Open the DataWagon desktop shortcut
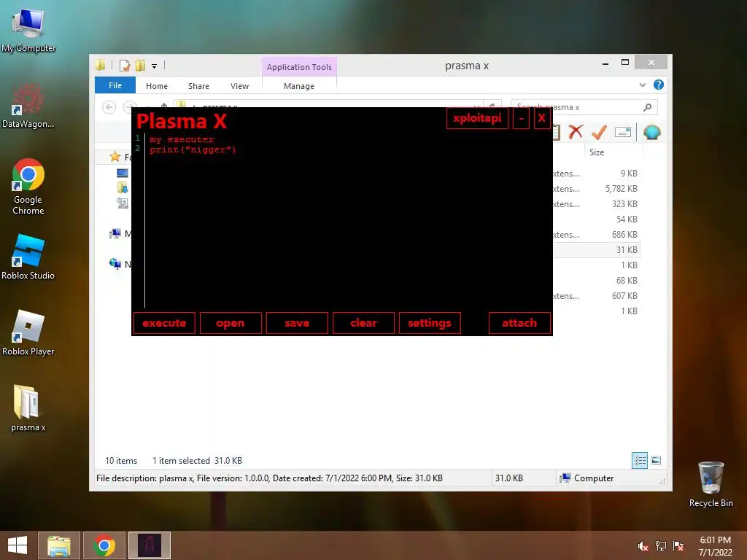 28,106
